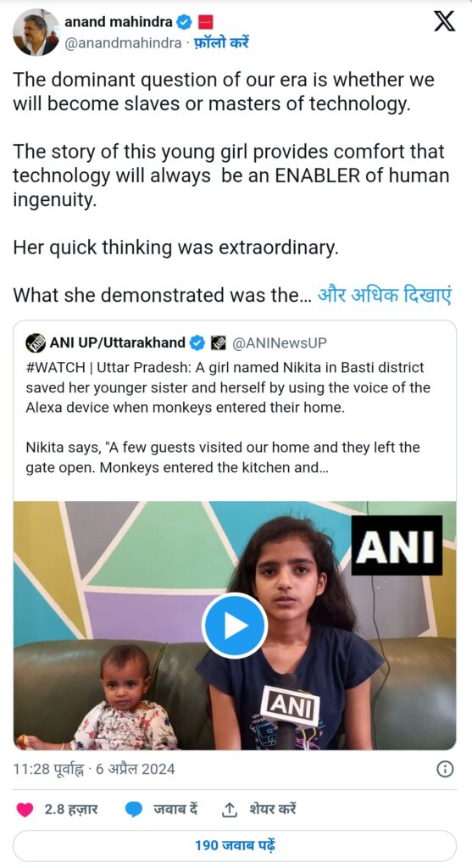Read the 190 जवाब पढ़ें replies
Image resolution: width=472 pixels, height=868 pixels.
(235, 845)
